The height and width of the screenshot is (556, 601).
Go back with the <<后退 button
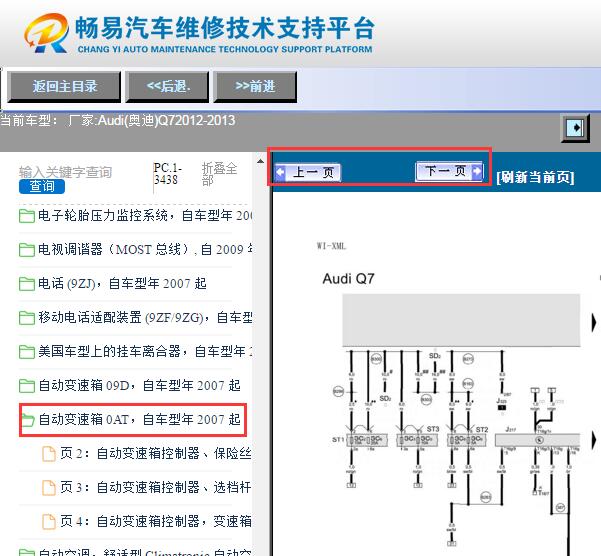pos(167,87)
